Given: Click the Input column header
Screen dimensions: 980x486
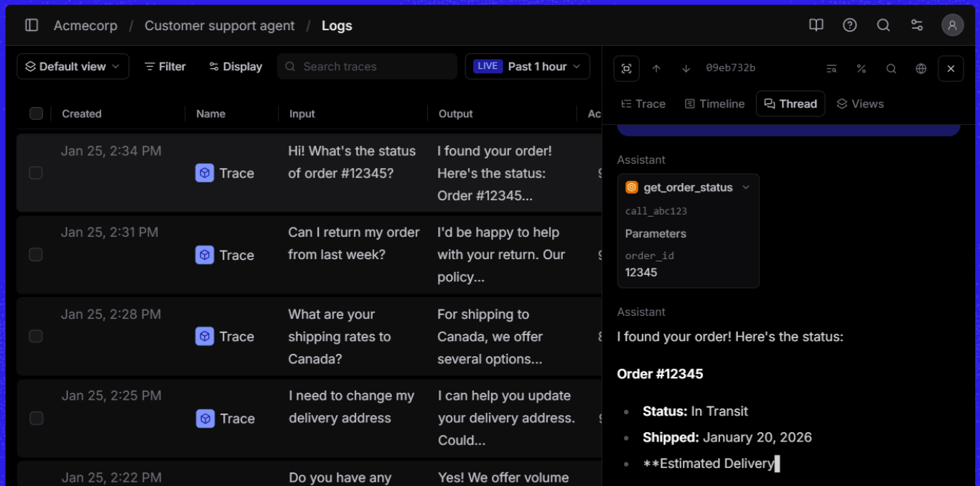Looking at the screenshot, I should click(302, 113).
